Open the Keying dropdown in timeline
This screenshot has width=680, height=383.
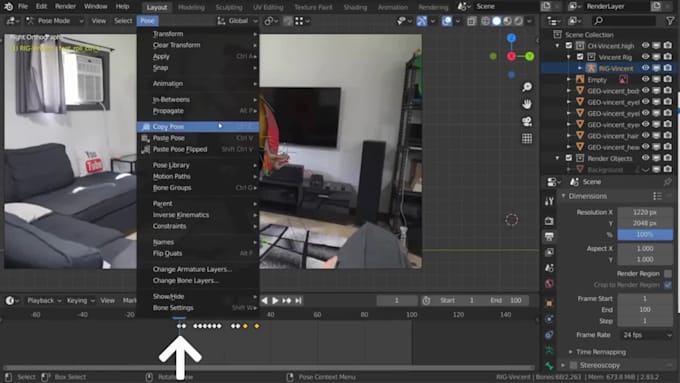(x=80, y=300)
